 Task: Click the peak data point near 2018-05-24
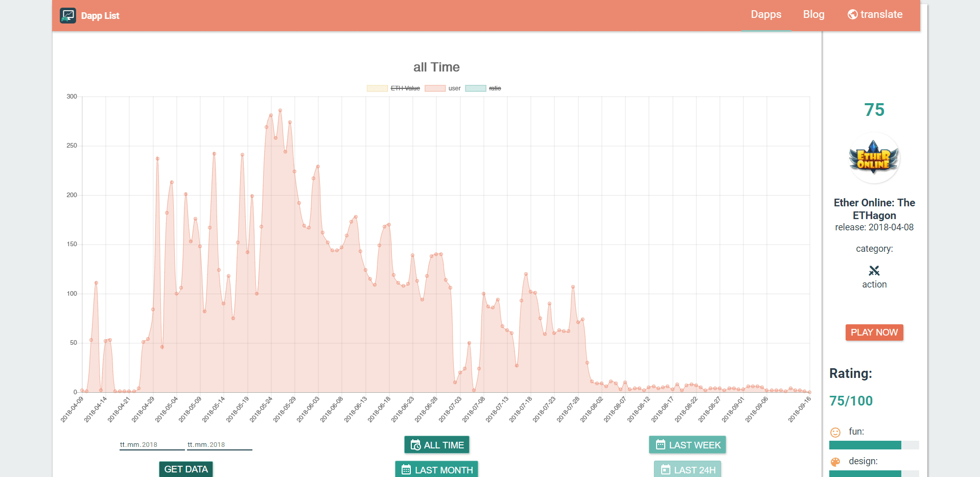pos(280,110)
